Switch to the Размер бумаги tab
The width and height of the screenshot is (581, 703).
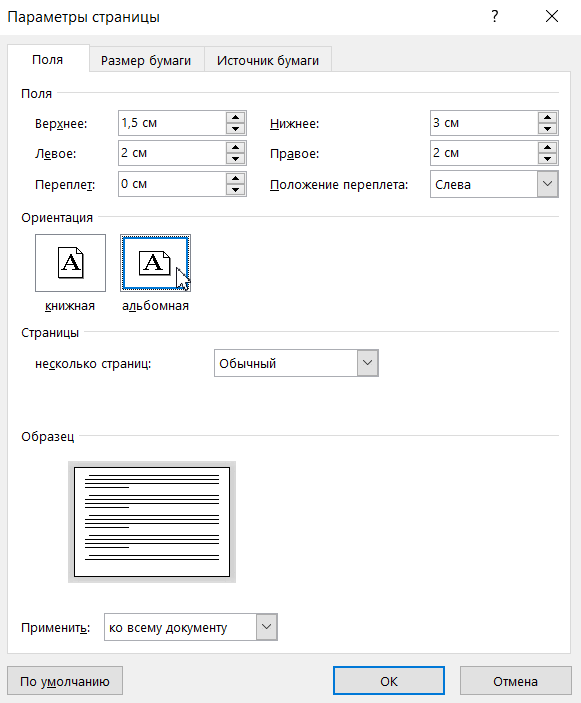click(x=146, y=60)
